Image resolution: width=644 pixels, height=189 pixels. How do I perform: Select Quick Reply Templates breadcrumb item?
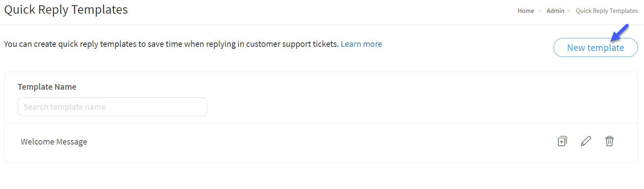pyautogui.click(x=607, y=11)
